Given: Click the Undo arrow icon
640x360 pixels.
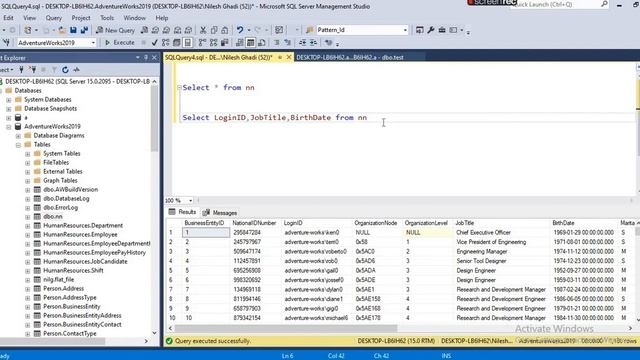Looking at the screenshot, I should pyautogui.click(x=240, y=30).
